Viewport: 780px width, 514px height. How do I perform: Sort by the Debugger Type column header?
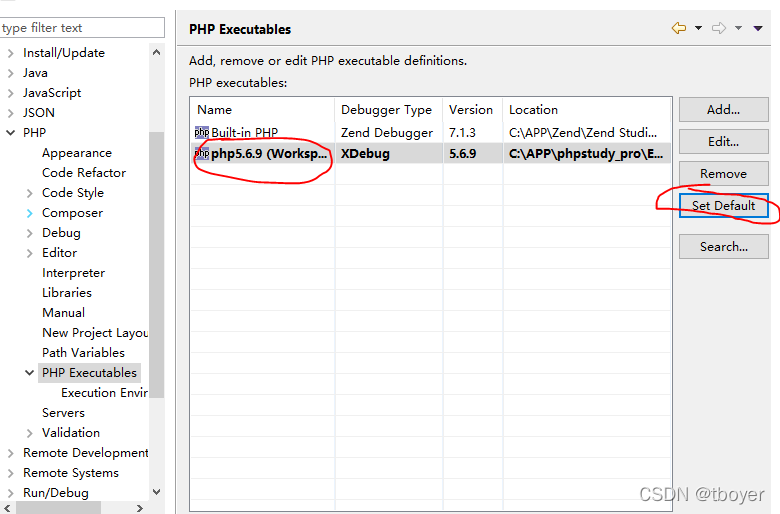coord(389,109)
